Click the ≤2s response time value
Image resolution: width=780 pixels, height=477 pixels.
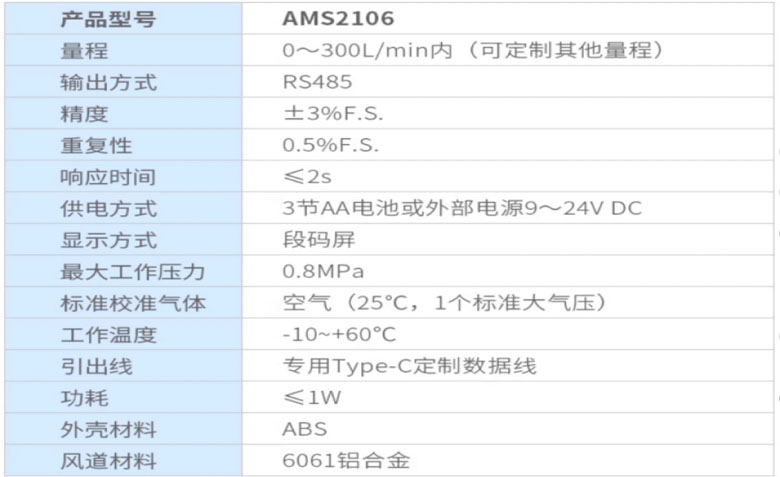[x=307, y=177]
